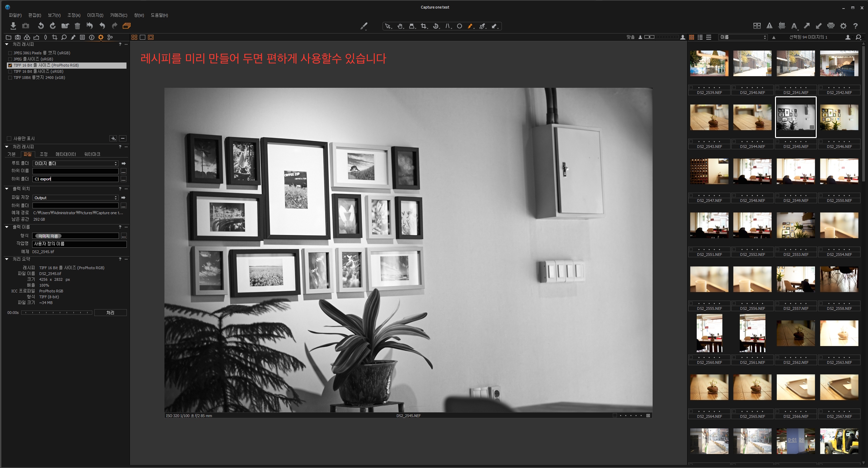Open the browser sort-by name dropdown
The height and width of the screenshot is (468, 868).
pyautogui.click(x=743, y=37)
